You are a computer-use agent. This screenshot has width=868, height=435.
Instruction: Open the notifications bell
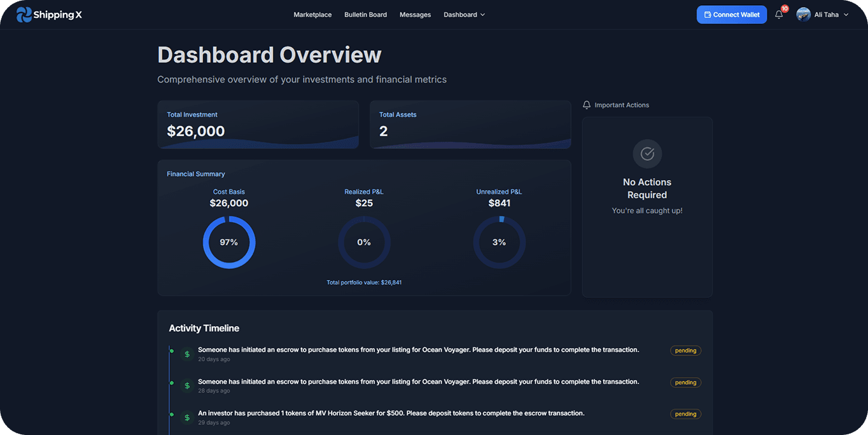click(x=779, y=15)
